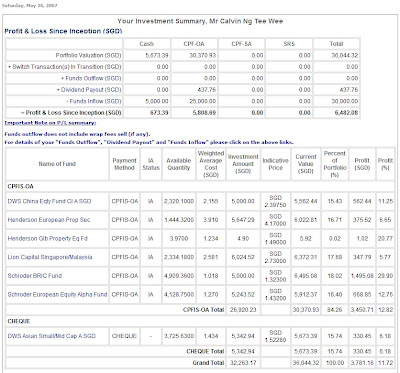Click Henderson European indicative price SGD 4.17000
The height and width of the screenshot is (373, 400).
275,220
